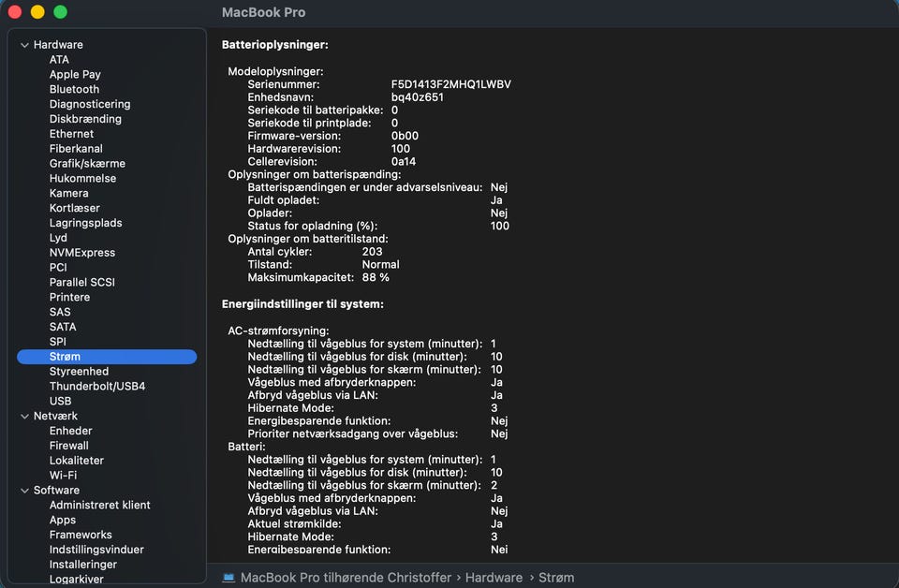Select Bluetooth in the Hardware list
This screenshot has width=899, height=588.
tap(74, 90)
